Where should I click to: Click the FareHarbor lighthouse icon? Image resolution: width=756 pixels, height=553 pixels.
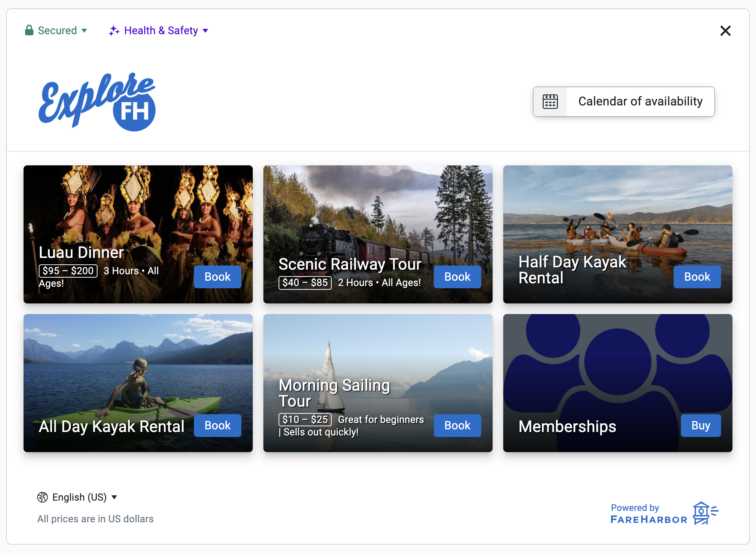coord(705,513)
